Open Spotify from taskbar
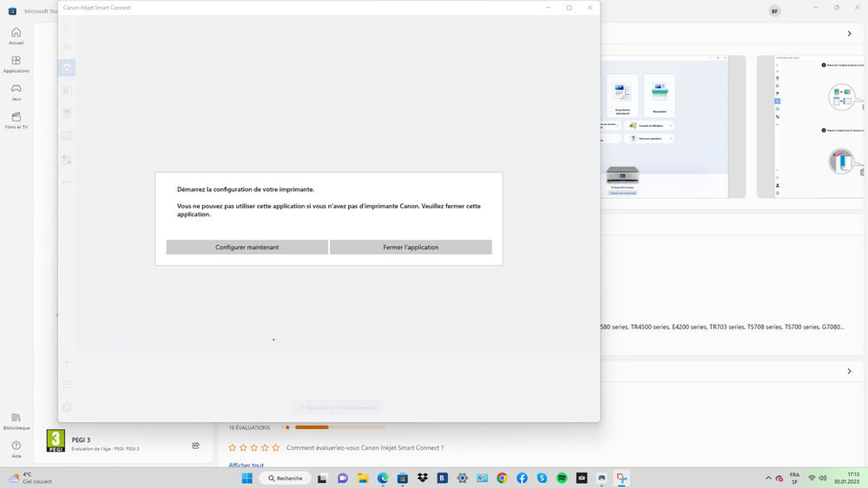 562,478
